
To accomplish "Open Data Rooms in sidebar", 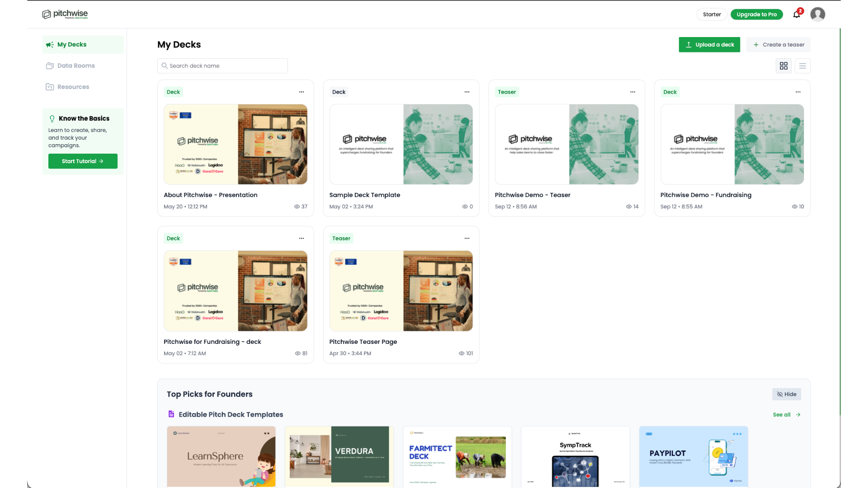I will tap(76, 66).
